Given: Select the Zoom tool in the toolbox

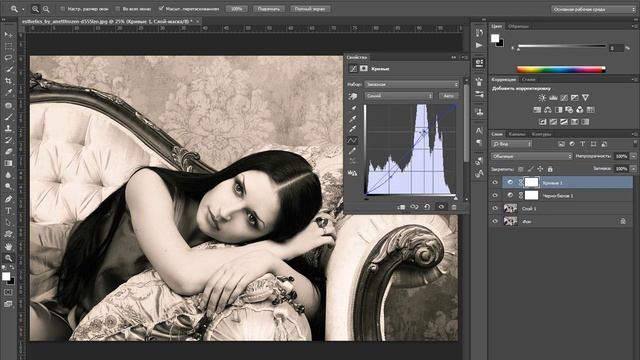Looking at the screenshot, I should [x=8, y=258].
